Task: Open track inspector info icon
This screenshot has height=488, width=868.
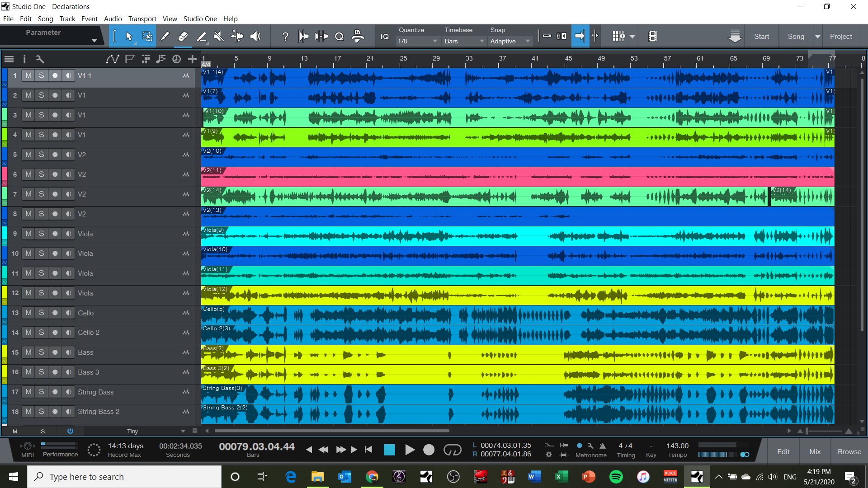Action: pos(24,59)
